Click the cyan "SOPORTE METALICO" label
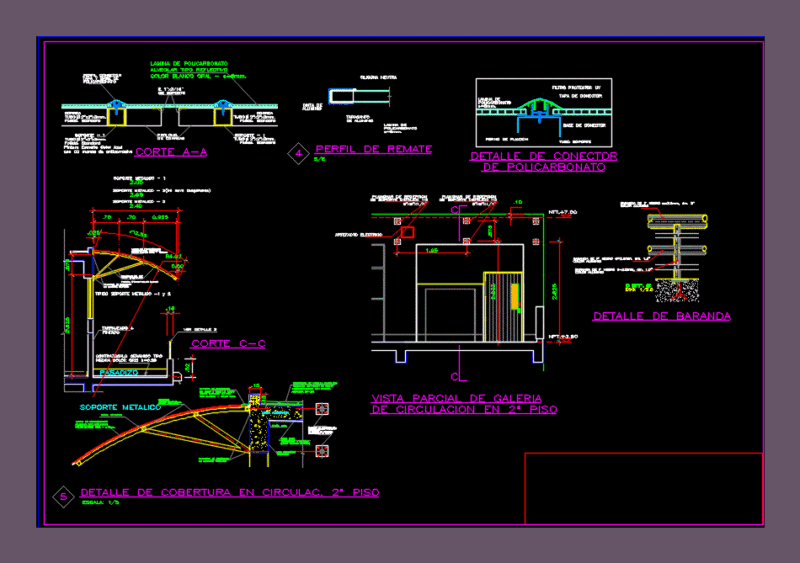The height and width of the screenshot is (563, 800). tap(120, 407)
